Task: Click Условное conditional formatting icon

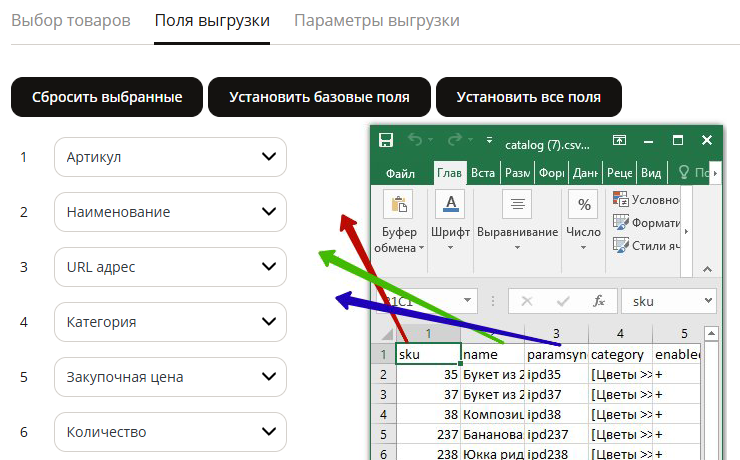Action: pos(621,199)
